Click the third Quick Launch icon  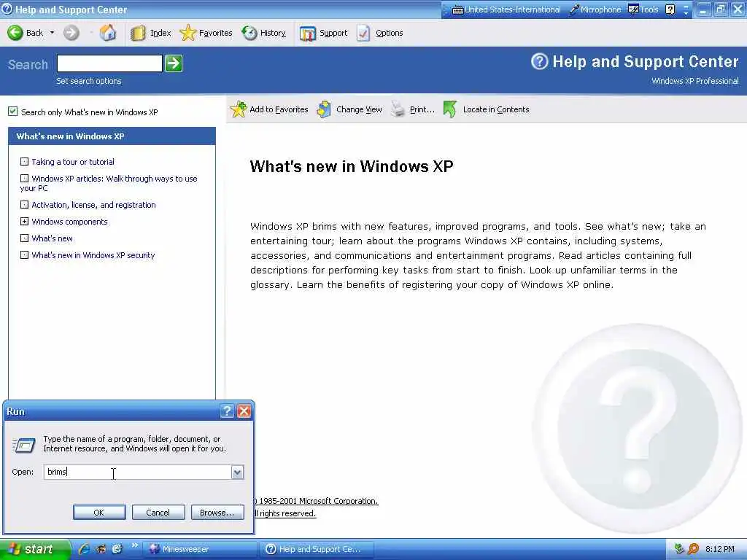[x=117, y=549]
